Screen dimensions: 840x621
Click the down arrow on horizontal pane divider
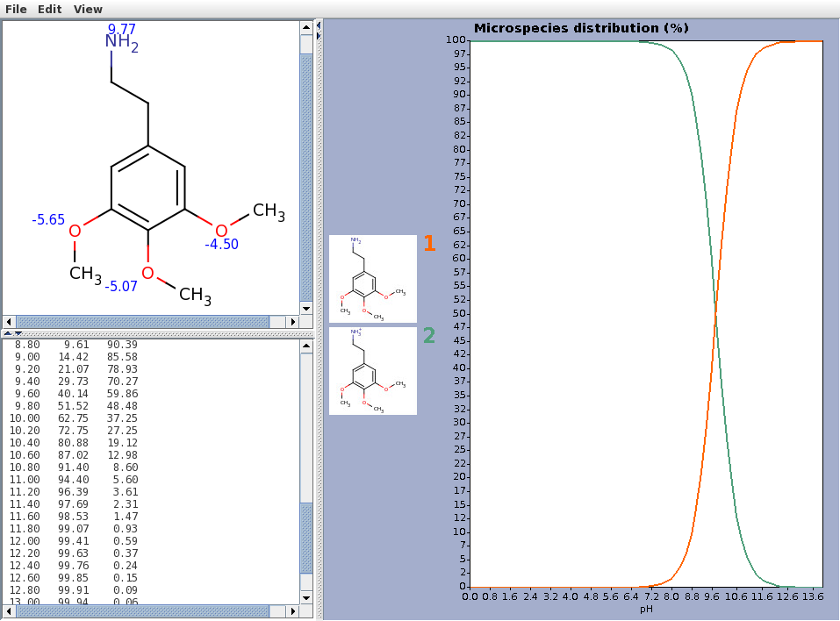(x=18, y=334)
